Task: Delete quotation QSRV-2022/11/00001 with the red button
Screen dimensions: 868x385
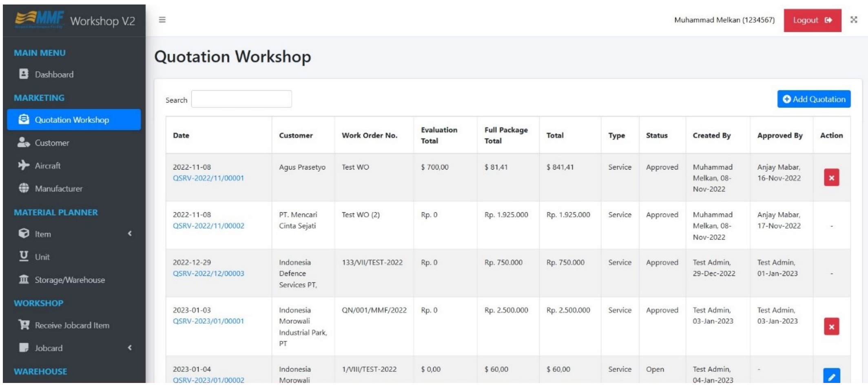Action: (832, 177)
